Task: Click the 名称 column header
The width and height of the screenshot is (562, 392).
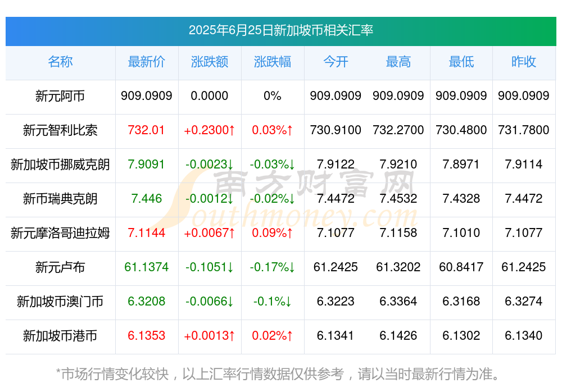Action: 60,62
